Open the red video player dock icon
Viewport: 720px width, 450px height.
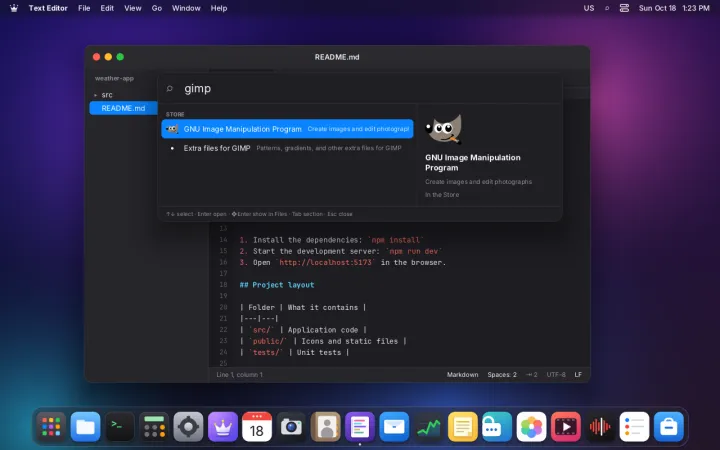(566, 427)
